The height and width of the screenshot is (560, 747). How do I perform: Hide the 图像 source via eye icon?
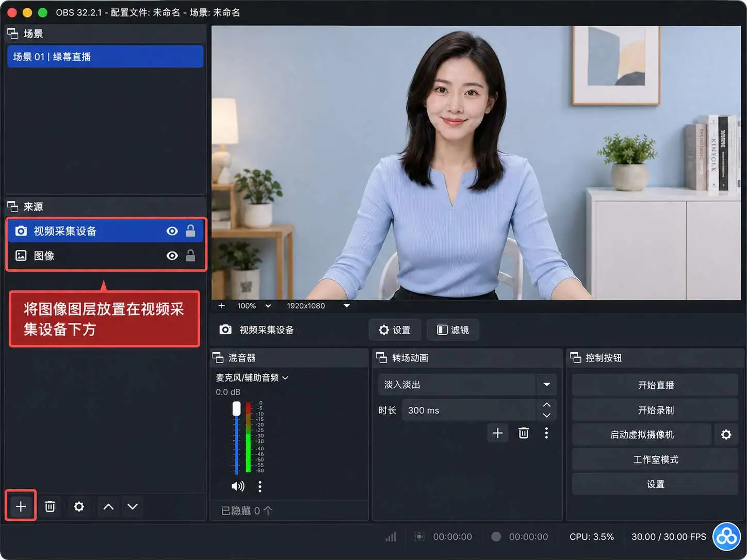(172, 256)
